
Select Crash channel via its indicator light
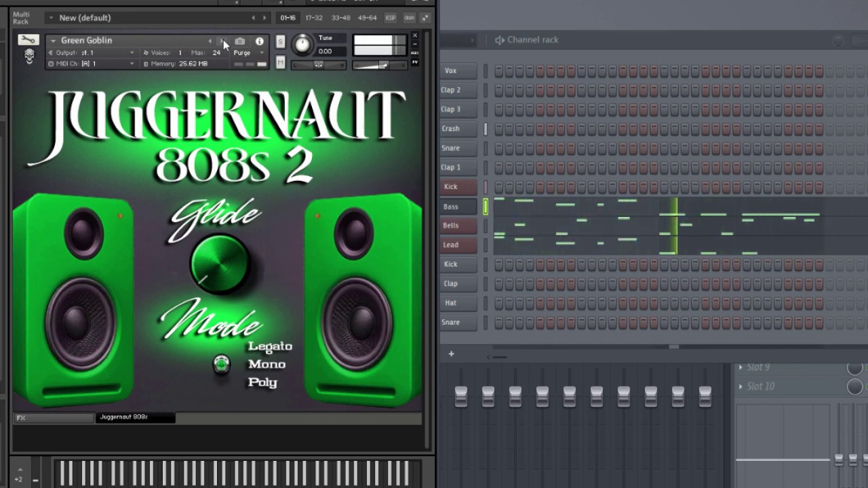(x=486, y=129)
